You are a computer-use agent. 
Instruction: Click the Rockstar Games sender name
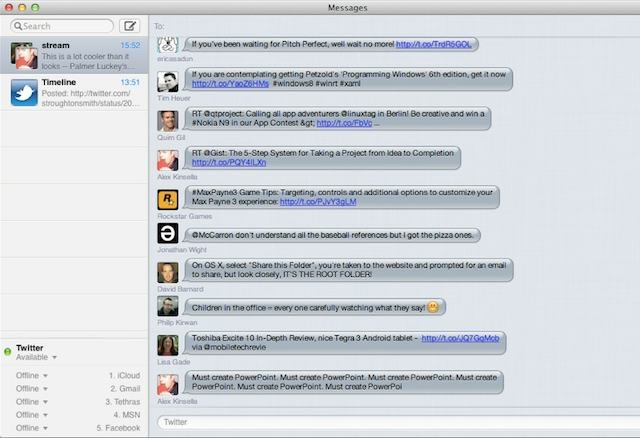coord(184,216)
